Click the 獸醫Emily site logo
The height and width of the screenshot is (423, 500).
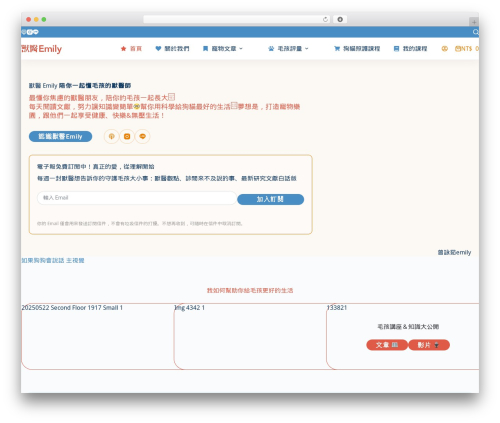pos(42,49)
